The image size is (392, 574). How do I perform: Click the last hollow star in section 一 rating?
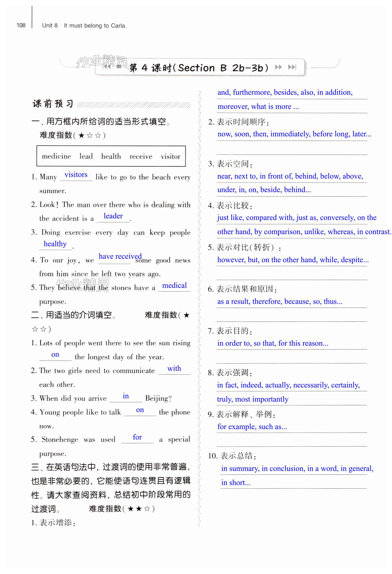(x=98, y=135)
